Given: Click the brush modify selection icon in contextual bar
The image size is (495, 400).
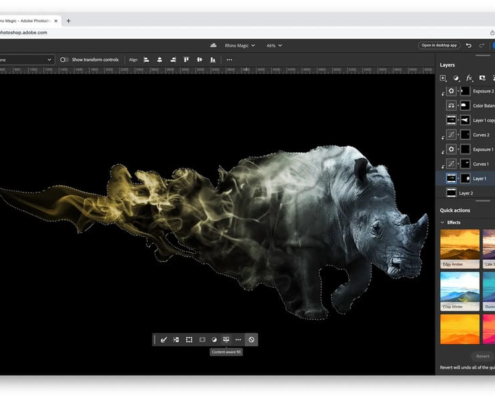Looking at the screenshot, I should click(x=164, y=340).
